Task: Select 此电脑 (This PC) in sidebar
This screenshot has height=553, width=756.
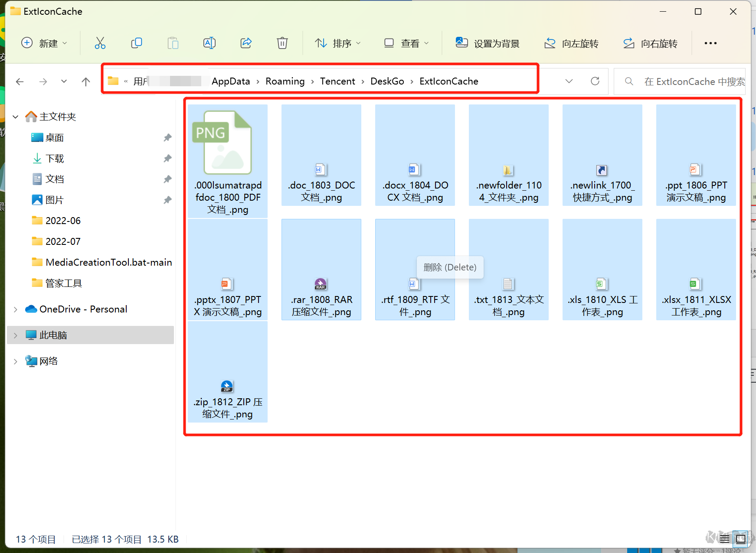Action: click(53, 335)
